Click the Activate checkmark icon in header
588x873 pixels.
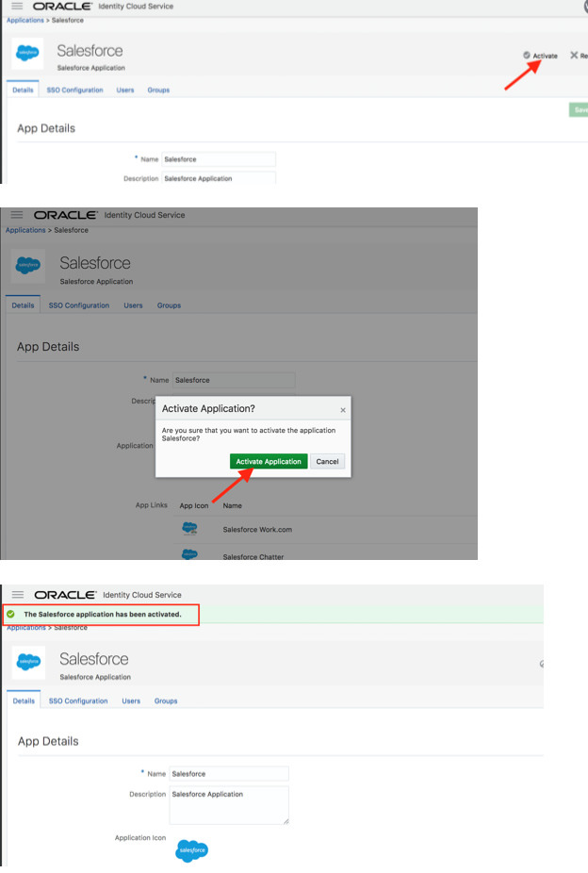pyautogui.click(x=528, y=56)
